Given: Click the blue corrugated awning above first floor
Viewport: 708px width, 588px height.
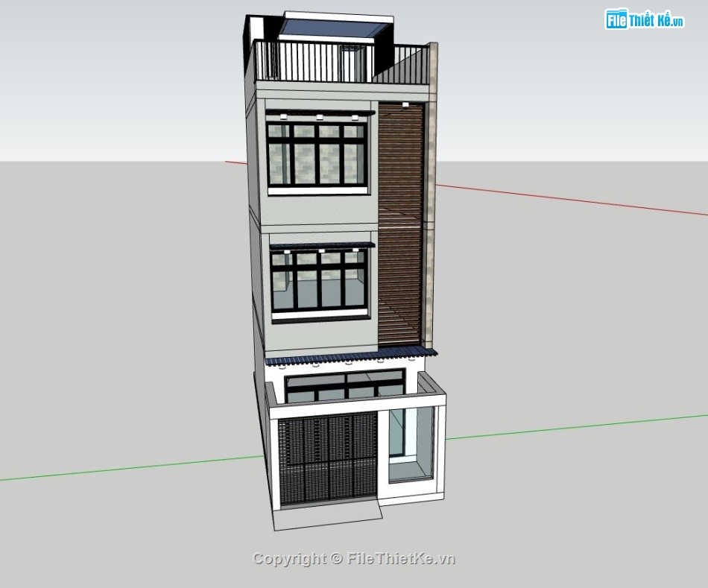Looking at the screenshot, I should coord(351,355).
